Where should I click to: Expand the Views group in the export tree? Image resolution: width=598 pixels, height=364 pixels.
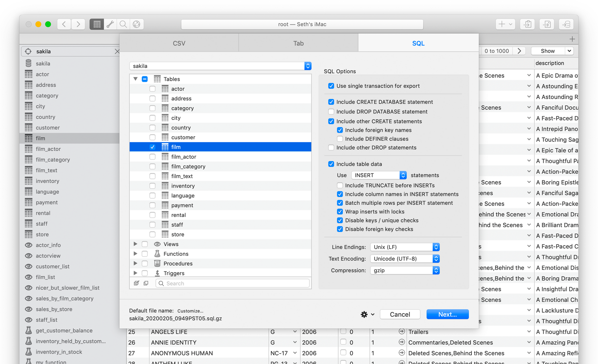pos(135,244)
